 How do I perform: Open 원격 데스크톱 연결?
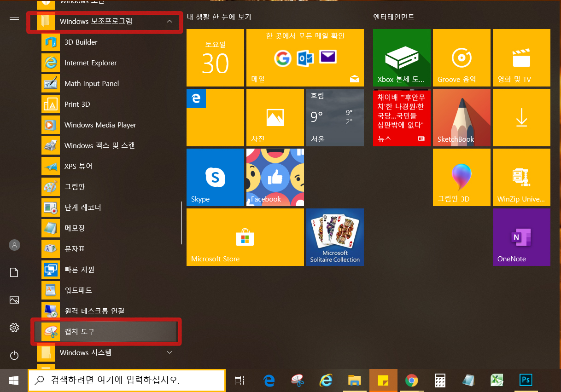point(107,311)
